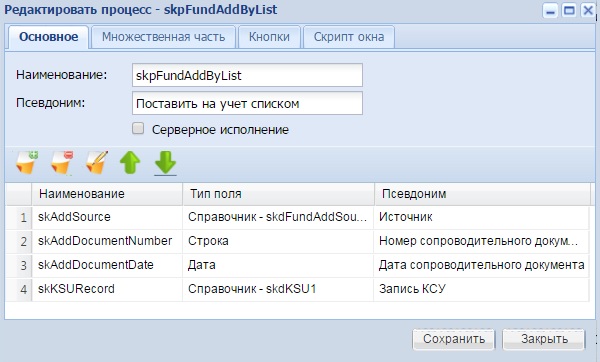Viewport: 600px width, 362px height.
Task: Click row number 2 cell
Action: tap(19, 241)
